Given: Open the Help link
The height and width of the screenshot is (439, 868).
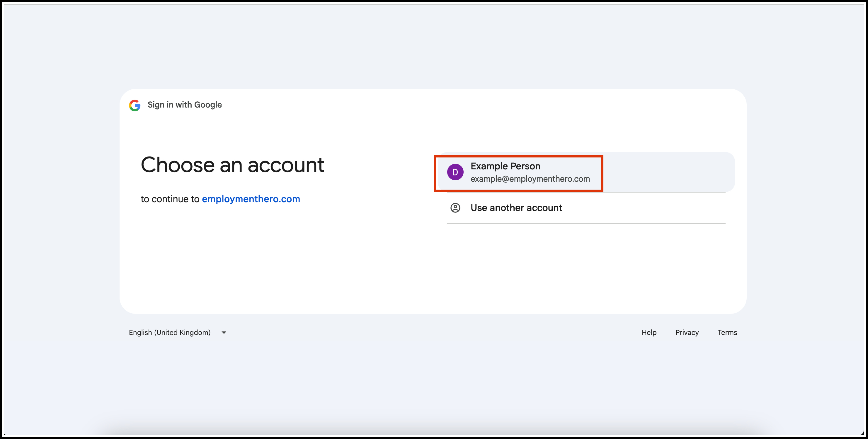Looking at the screenshot, I should pyautogui.click(x=649, y=333).
